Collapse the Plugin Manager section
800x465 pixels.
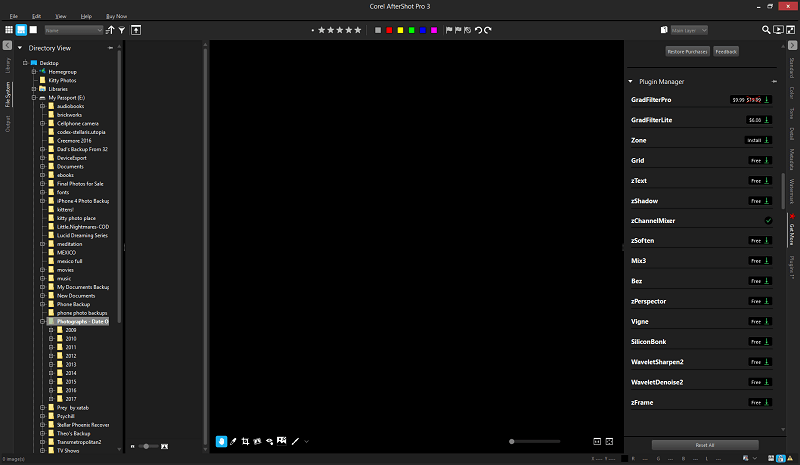click(x=631, y=82)
